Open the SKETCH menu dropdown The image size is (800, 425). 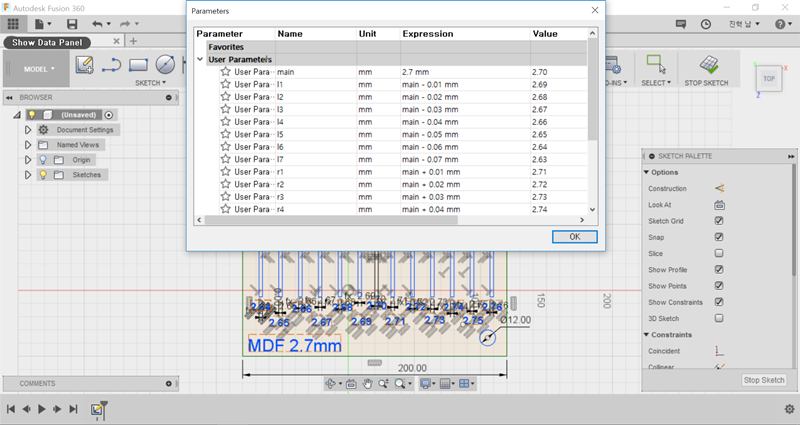[151, 83]
